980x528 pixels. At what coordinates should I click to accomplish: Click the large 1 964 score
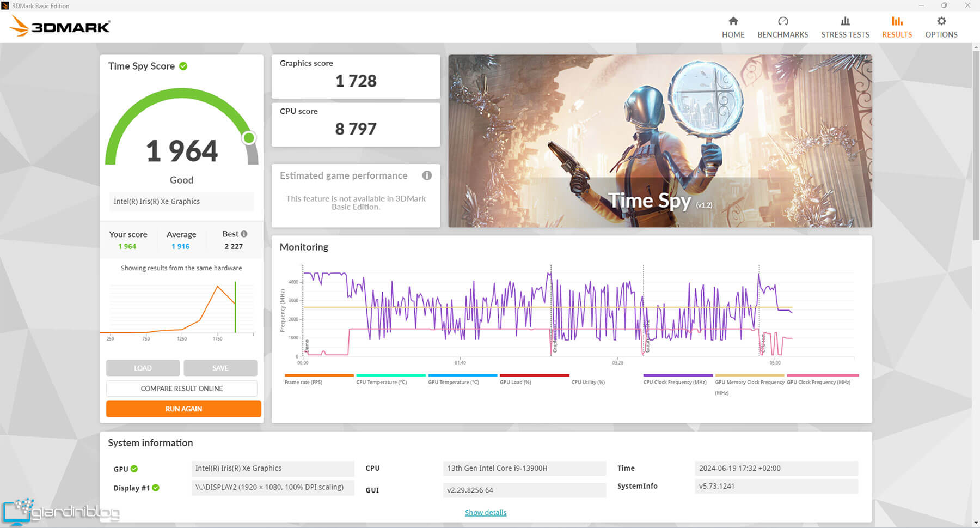181,151
